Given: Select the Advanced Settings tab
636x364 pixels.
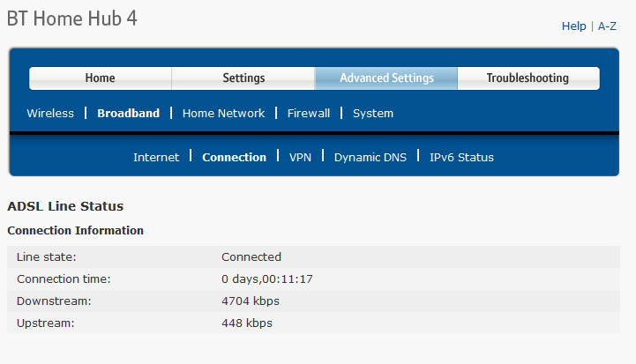Looking at the screenshot, I should pyautogui.click(x=386, y=78).
